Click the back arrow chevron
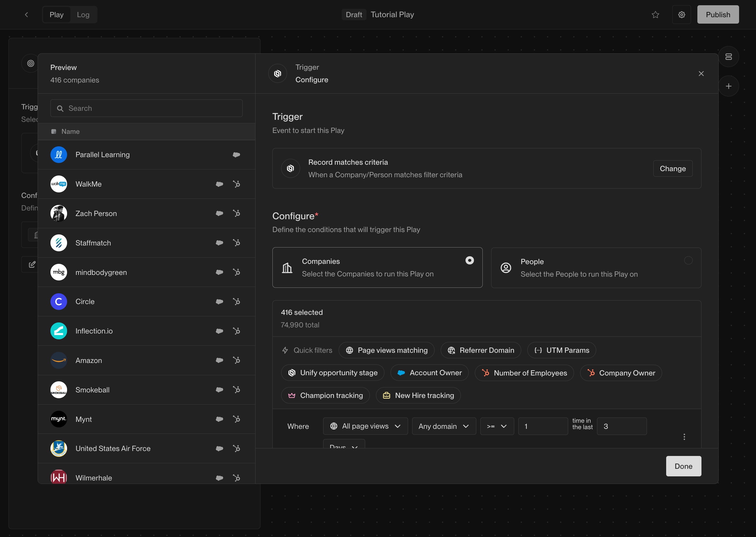The image size is (756, 537). pyautogui.click(x=27, y=15)
